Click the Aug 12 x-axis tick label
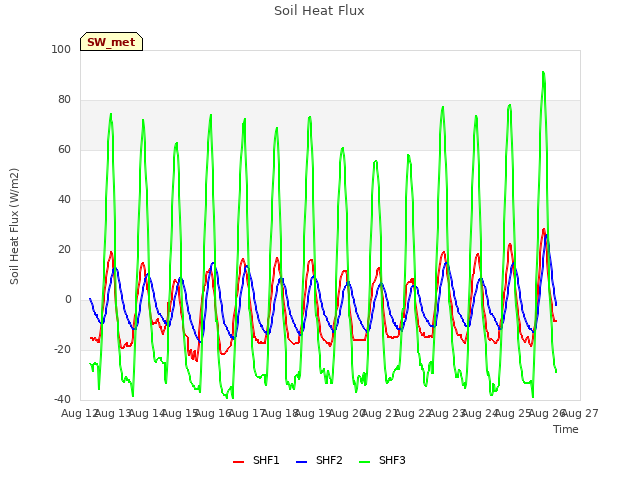This screenshot has width=640, height=480. pos(80,413)
